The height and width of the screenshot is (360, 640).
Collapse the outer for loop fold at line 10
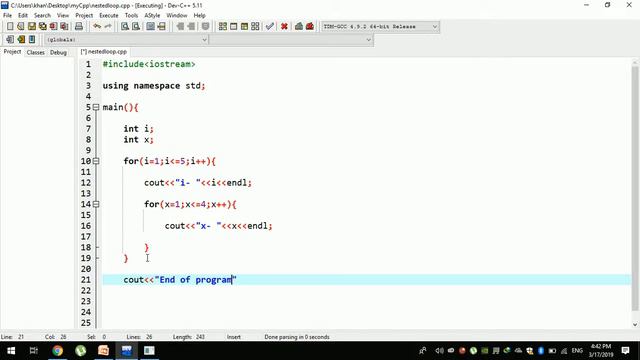point(96,161)
